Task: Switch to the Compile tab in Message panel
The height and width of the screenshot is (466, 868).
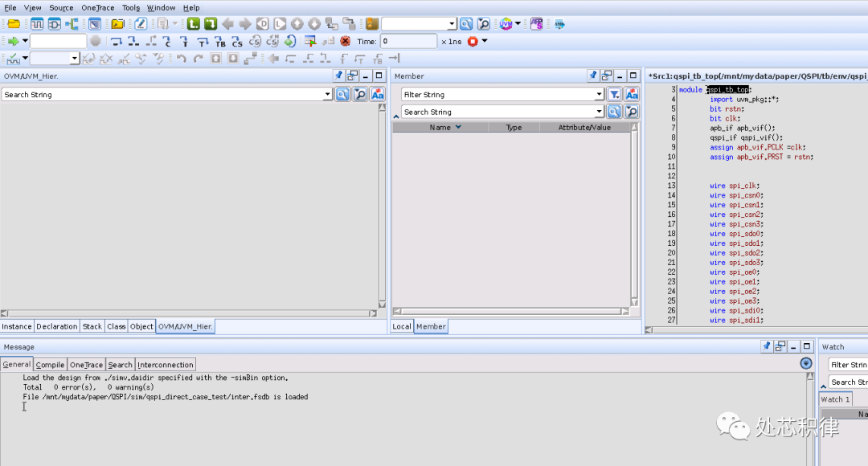Action: (50, 365)
